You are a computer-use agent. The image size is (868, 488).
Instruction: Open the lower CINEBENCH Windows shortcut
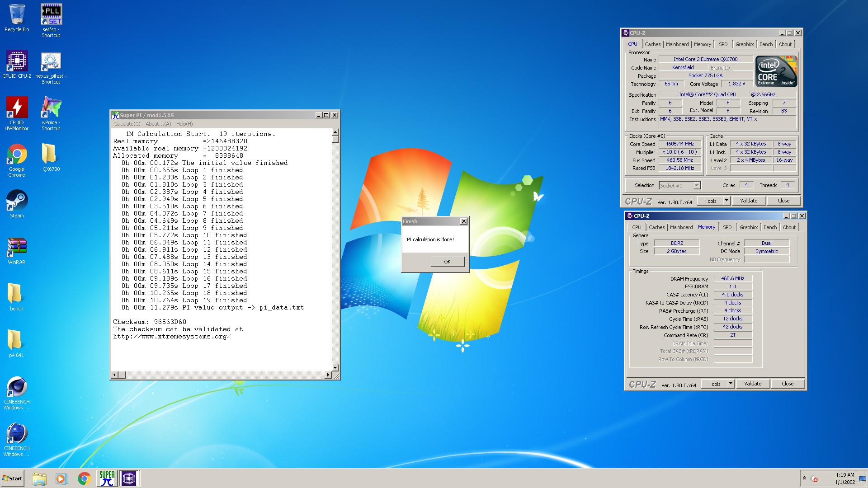coord(17,440)
